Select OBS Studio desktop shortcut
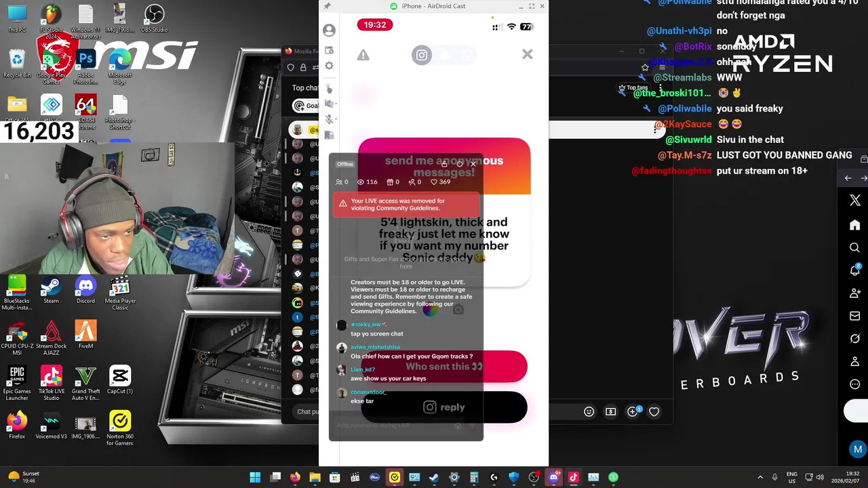The image size is (868, 488). coord(155,19)
